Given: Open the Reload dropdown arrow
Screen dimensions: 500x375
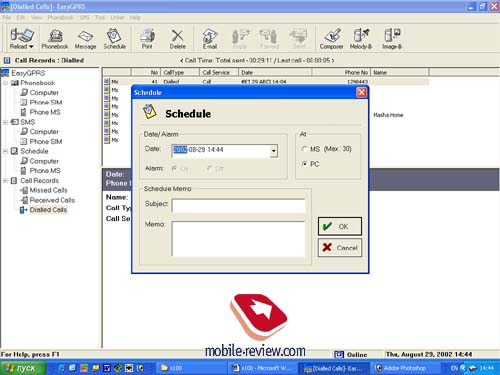Looking at the screenshot, I should point(31,47).
